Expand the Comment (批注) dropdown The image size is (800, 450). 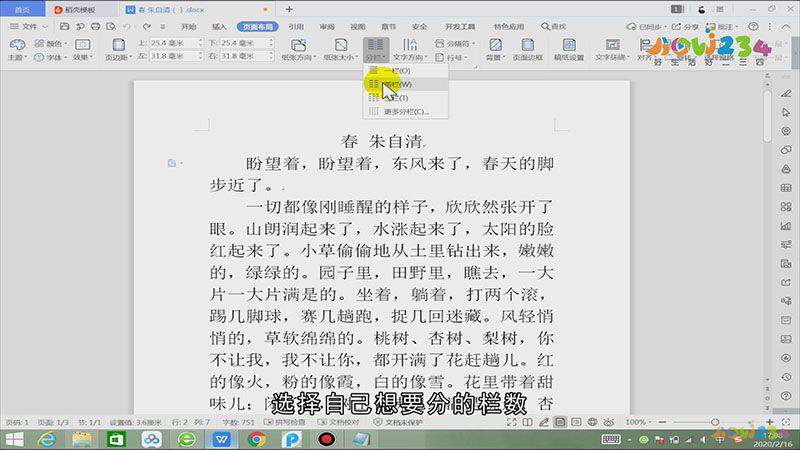[x=722, y=26]
